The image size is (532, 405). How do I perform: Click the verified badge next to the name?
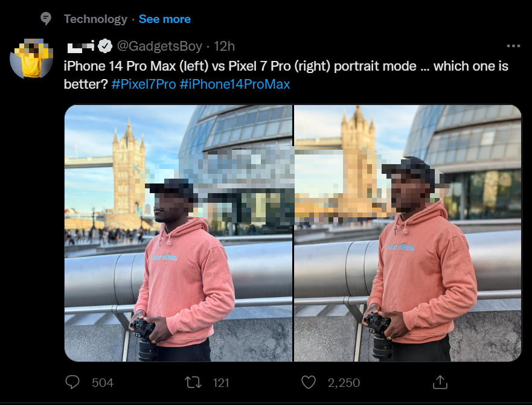105,46
